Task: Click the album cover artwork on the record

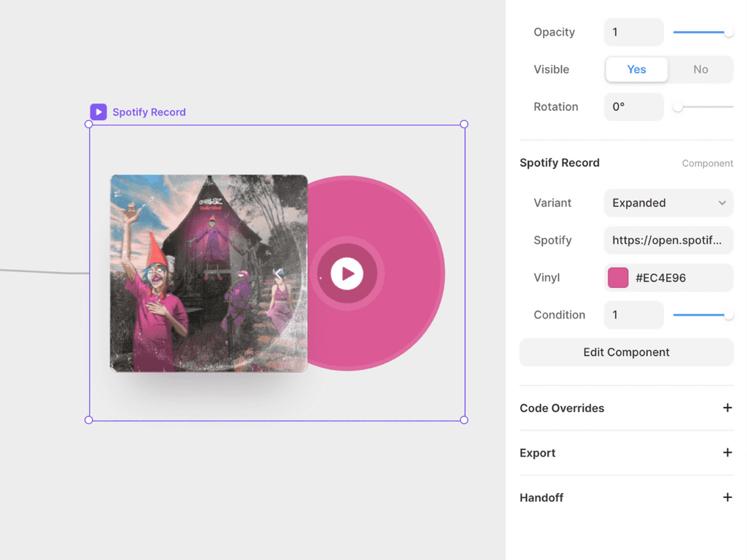Action: tap(209, 273)
